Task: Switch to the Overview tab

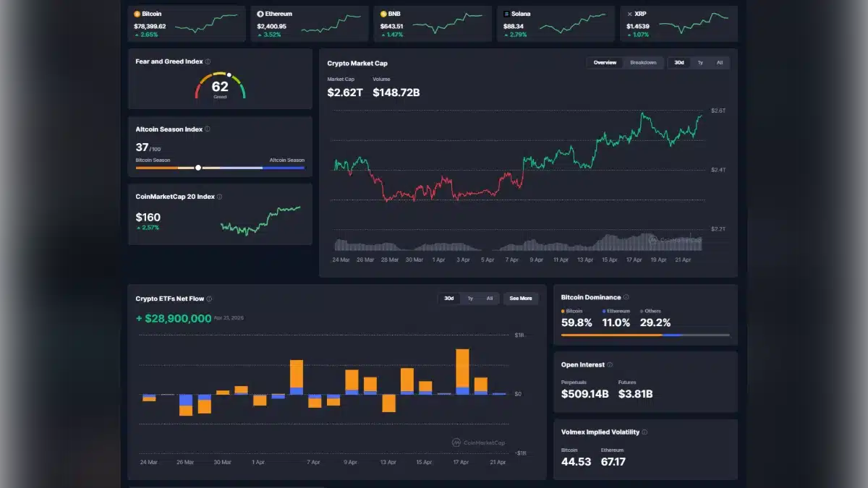Action: tap(606, 62)
